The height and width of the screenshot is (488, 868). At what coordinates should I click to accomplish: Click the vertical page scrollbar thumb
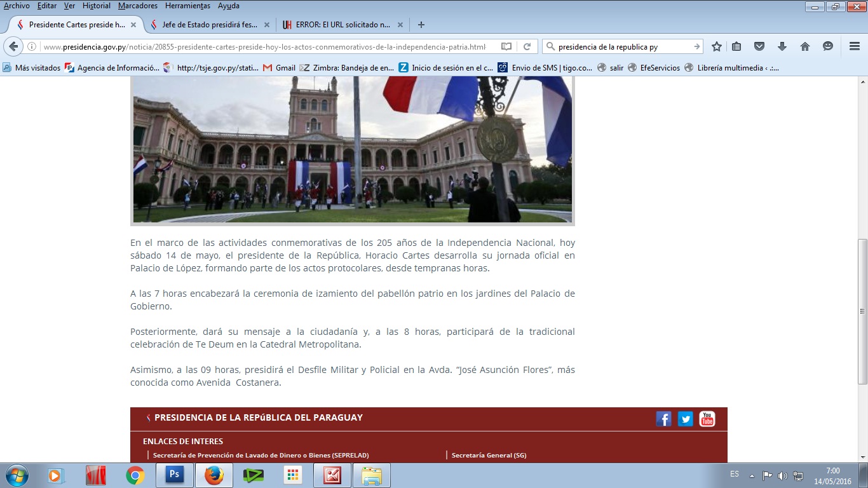pos(862,311)
